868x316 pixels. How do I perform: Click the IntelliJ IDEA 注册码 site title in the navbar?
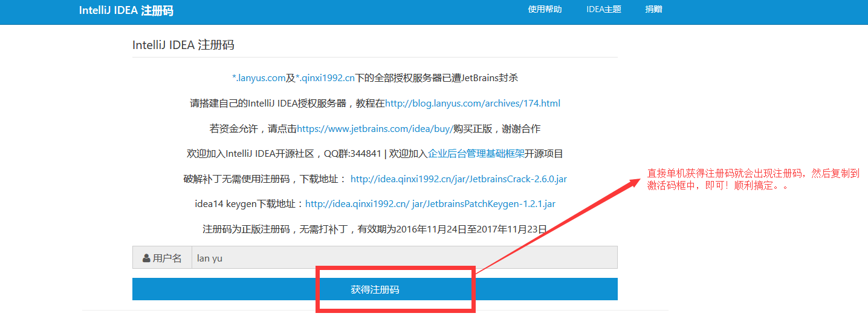click(126, 11)
